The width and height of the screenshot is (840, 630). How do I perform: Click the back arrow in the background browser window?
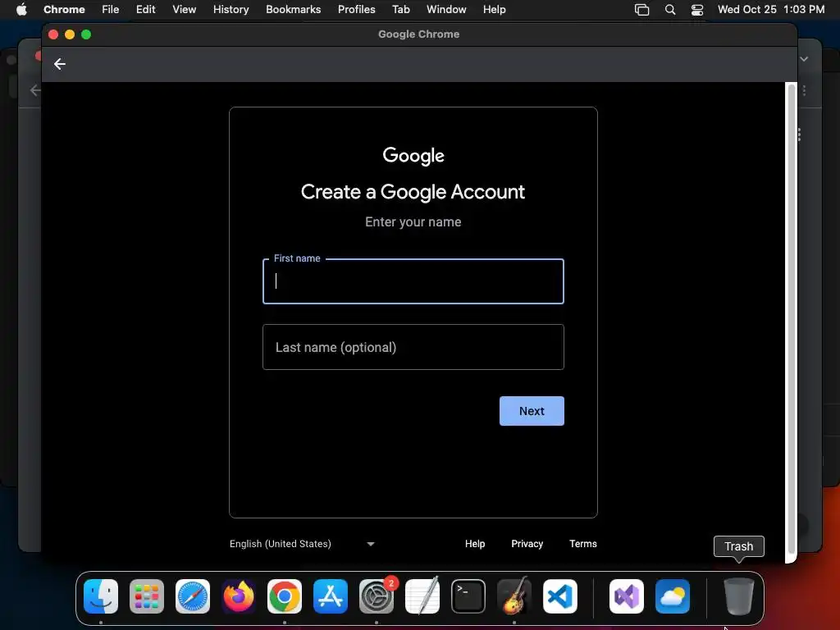[x=34, y=90]
